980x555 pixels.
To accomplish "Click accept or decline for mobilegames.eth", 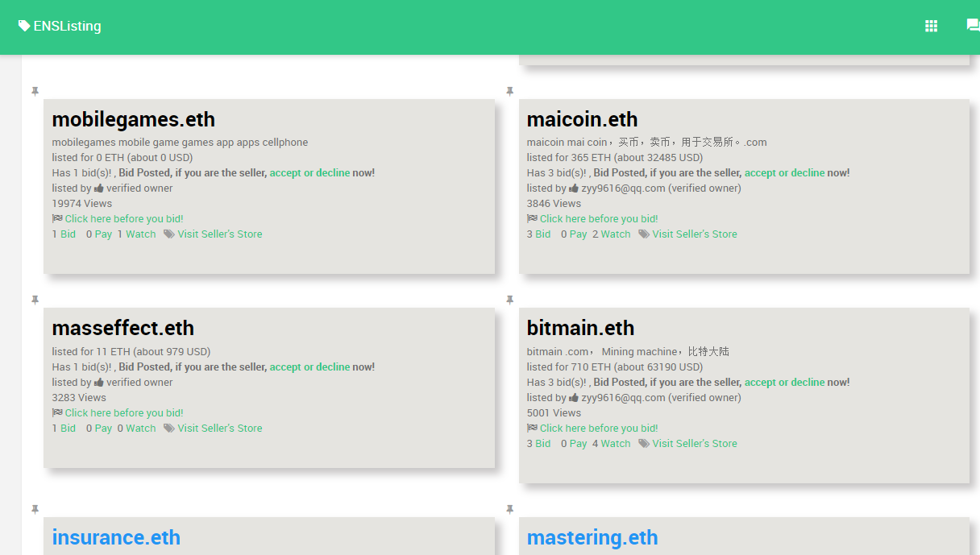I will click(x=309, y=172).
